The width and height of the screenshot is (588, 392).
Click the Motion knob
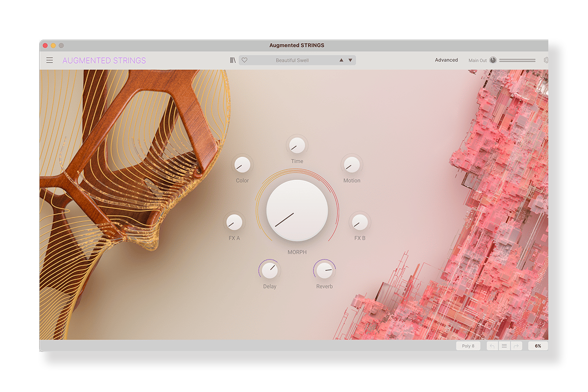tap(351, 165)
